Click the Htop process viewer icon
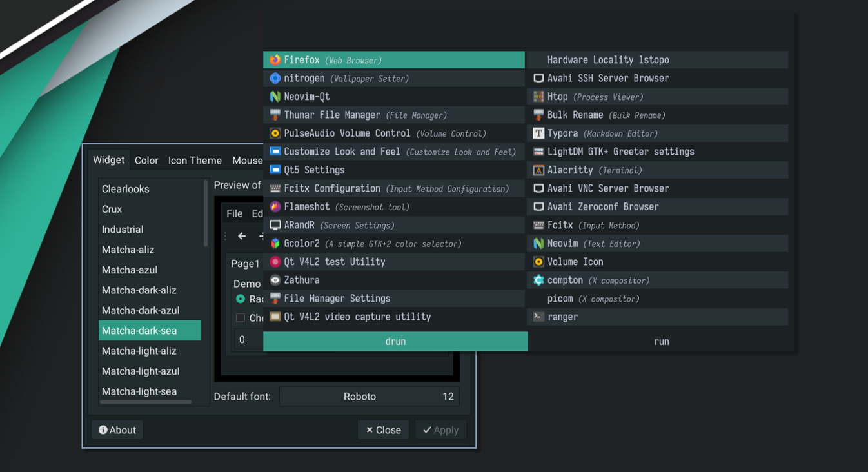Viewport: 868px width, 472px height. tap(538, 97)
